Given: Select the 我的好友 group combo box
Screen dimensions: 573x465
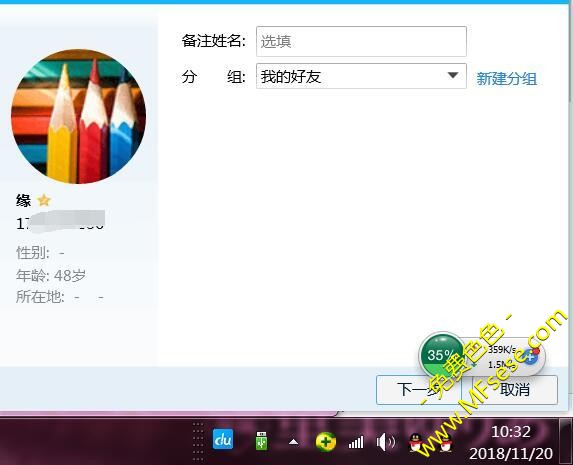Looking at the screenshot, I should (x=361, y=76).
